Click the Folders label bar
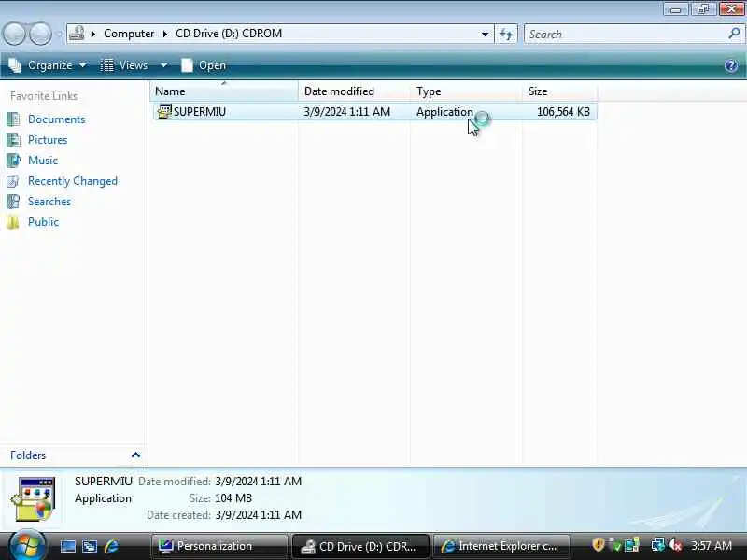This screenshot has width=747, height=560. click(x=74, y=455)
